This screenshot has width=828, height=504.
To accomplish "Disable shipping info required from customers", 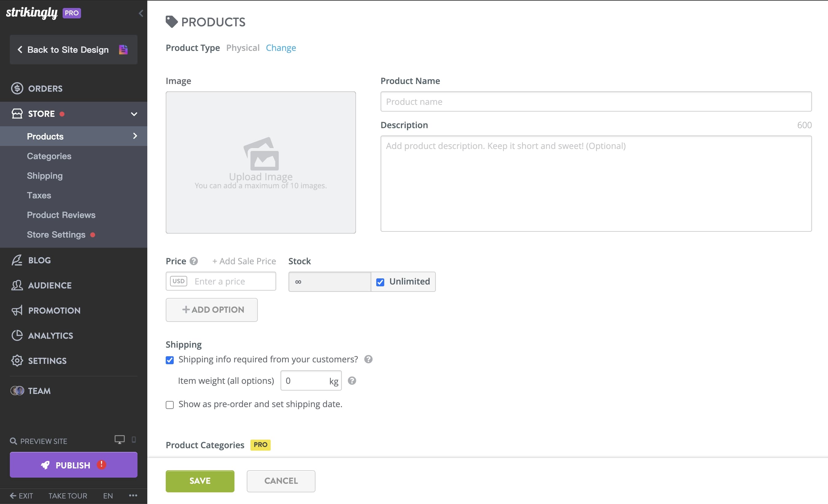I will (170, 360).
